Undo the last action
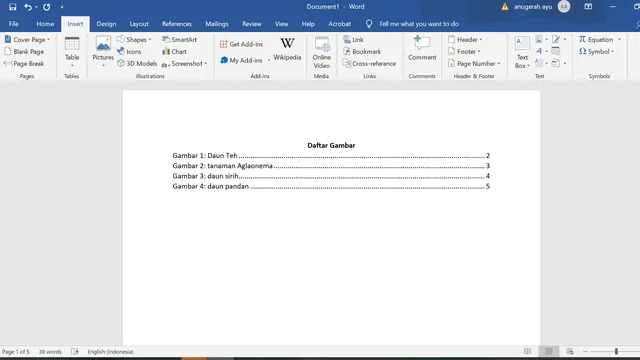The image size is (640, 360). 27,7
